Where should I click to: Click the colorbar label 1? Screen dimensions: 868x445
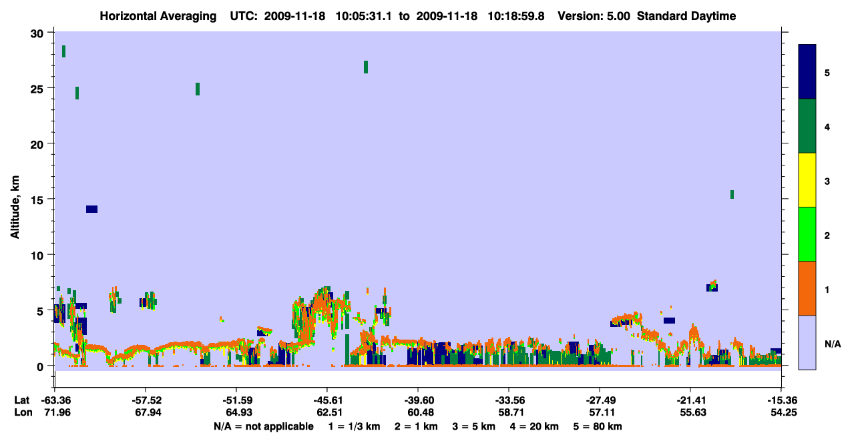(827, 289)
